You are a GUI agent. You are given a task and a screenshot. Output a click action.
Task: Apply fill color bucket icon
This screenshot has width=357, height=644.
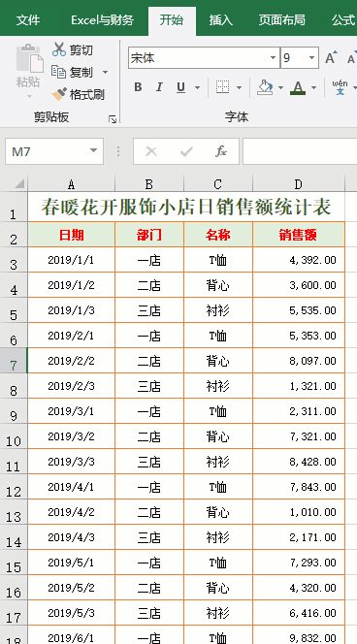pyautogui.click(x=265, y=87)
